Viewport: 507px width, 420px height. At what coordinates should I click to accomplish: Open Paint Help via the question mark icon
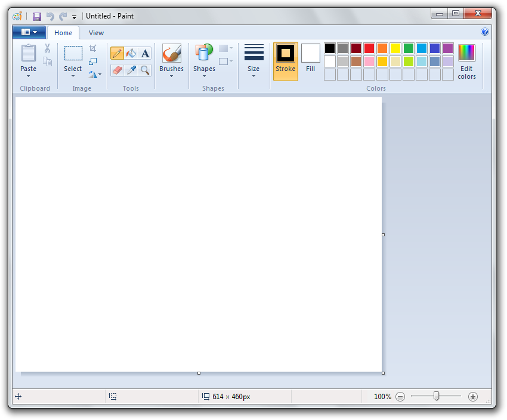[485, 32]
